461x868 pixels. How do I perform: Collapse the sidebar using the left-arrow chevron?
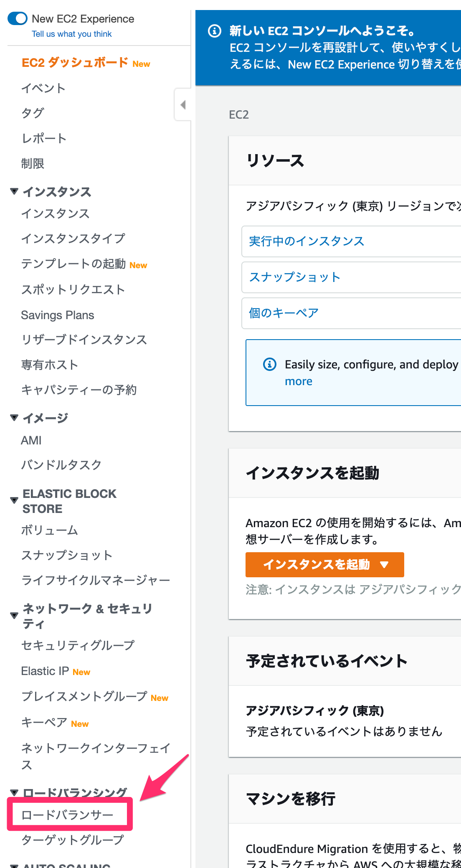pos(182,104)
